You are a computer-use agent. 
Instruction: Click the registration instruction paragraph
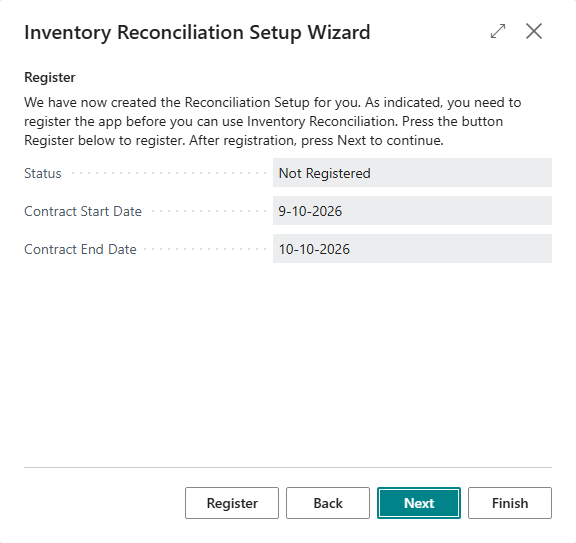coord(273,121)
